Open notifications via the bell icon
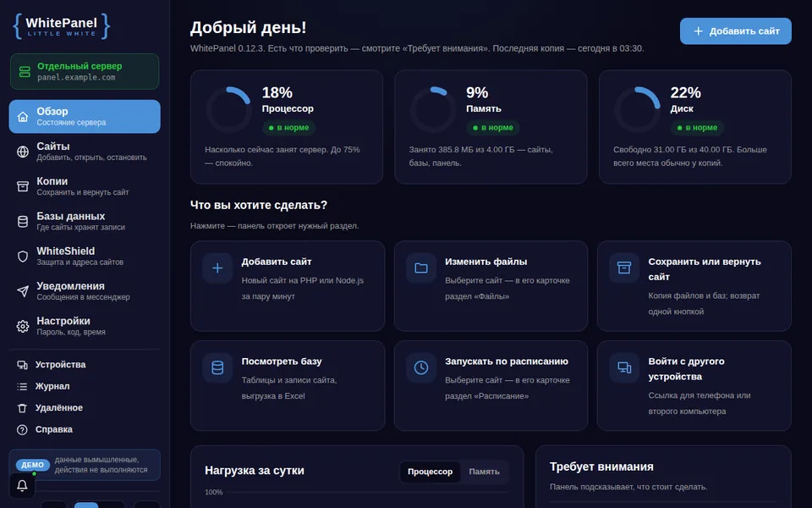This screenshot has width=812, height=508. coord(22,485)
